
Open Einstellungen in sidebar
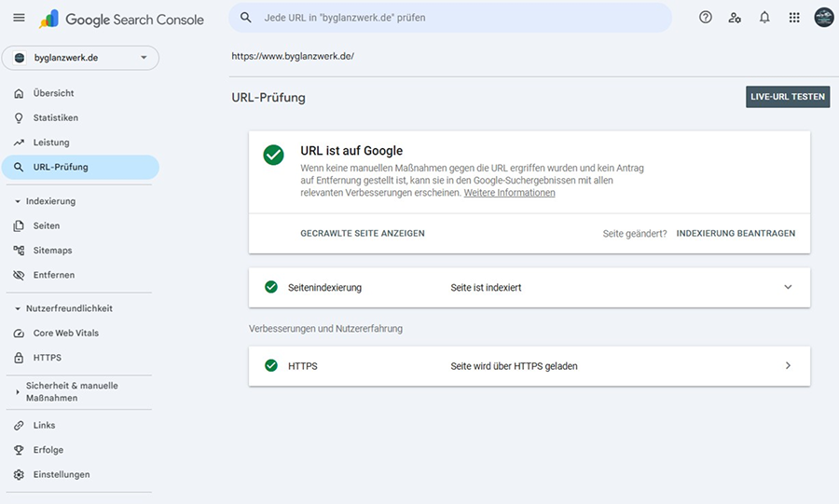[x=80, y=474]
